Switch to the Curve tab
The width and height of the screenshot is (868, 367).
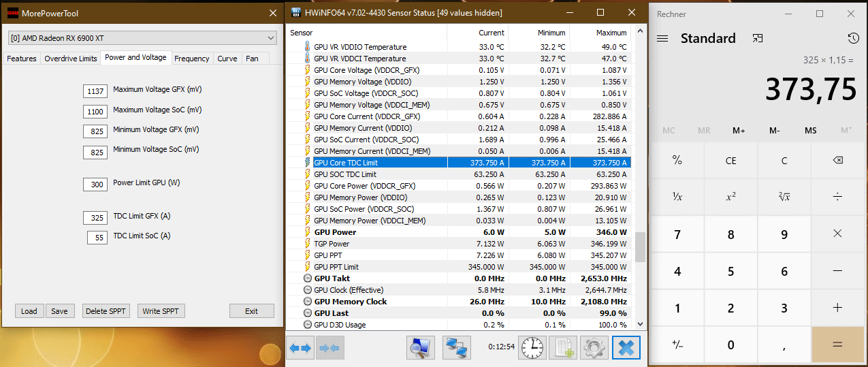click(x=227, y=59)
